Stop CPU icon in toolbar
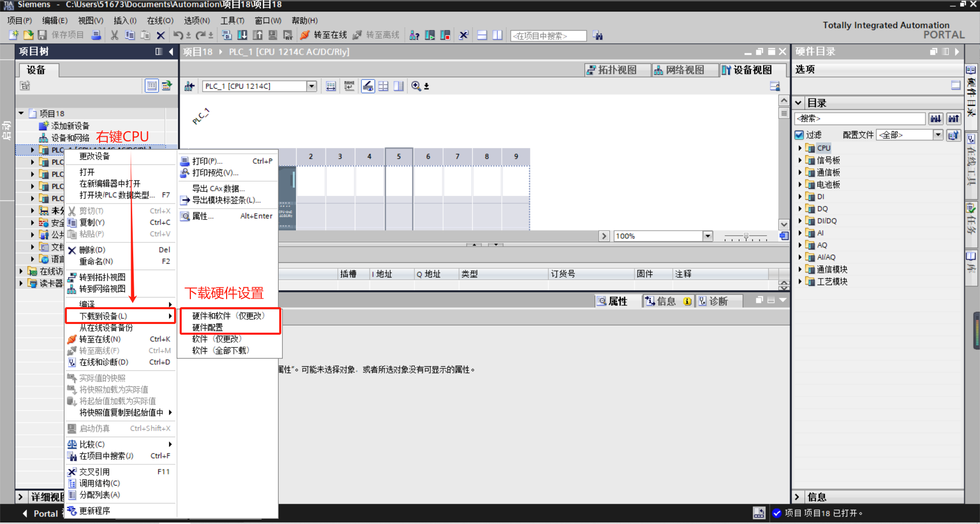 click(x=445, y=35)
